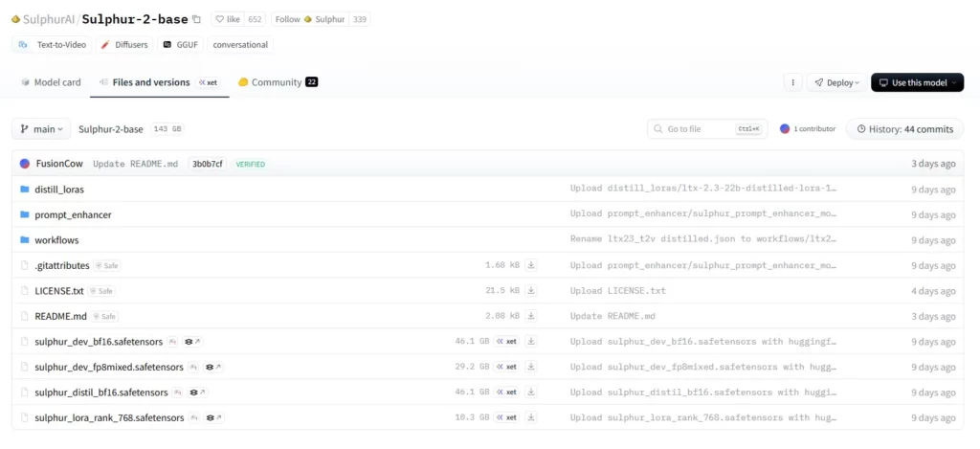980x449 pixels.
Task: Click the Safe badge next to LICENSE.txt
Action: click(x=101, y=291)
